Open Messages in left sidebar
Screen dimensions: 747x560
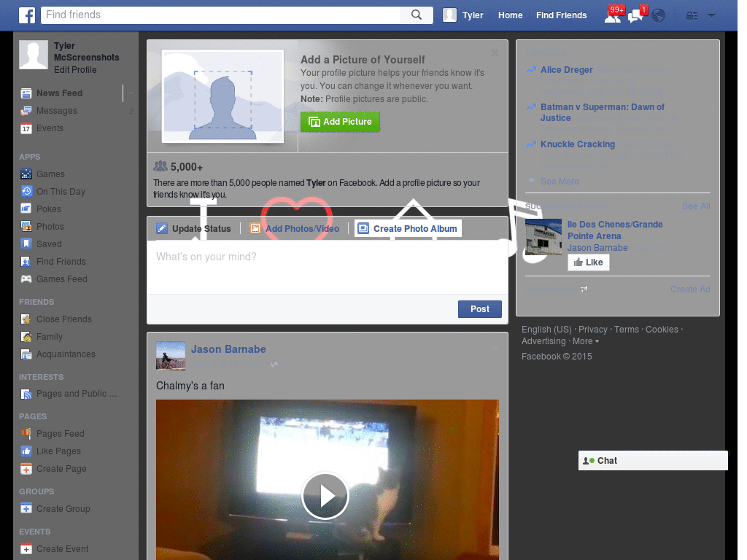coord(57,111)
